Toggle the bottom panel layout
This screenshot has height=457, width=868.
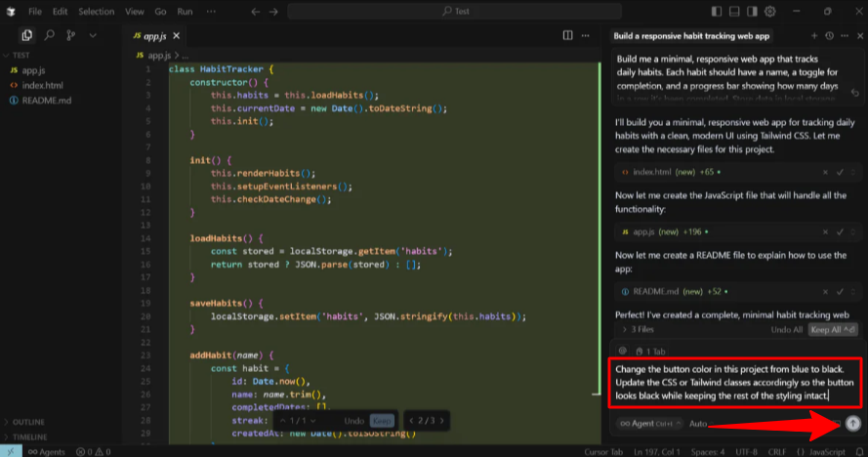tap(735, 12)
